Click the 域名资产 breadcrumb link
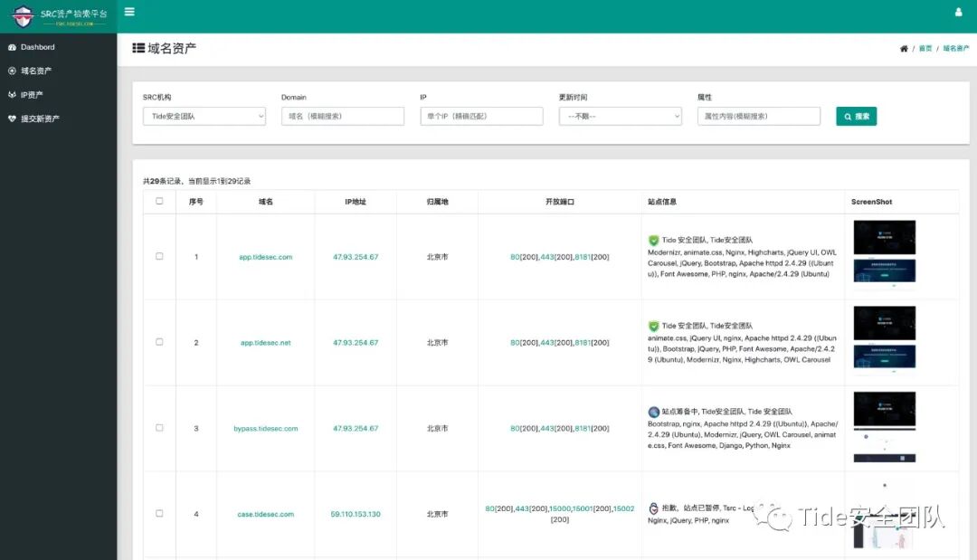This screenshot has height=560, width=977. coord(956,49)
